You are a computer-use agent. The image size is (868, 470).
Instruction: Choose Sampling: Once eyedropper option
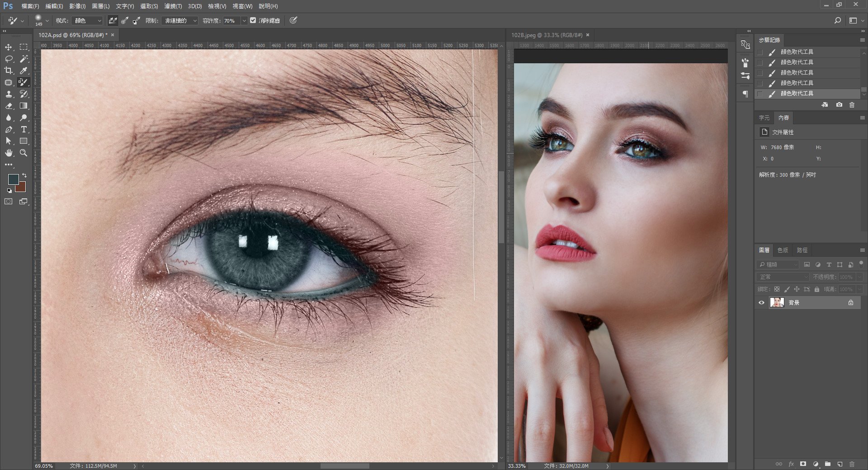(x=124, y=20)
